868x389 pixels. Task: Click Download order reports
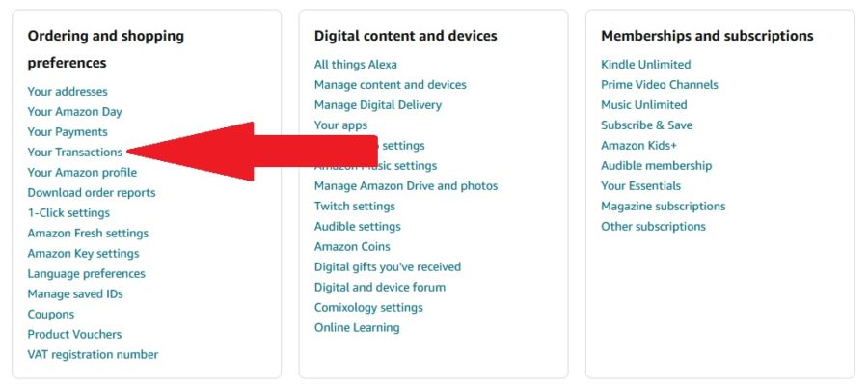(x=92, y=193)
